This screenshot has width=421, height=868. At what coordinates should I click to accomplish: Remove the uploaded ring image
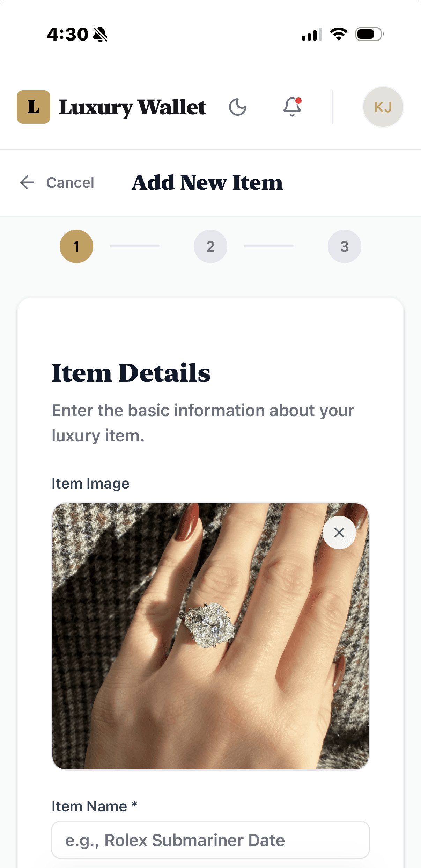click(339, 533)
